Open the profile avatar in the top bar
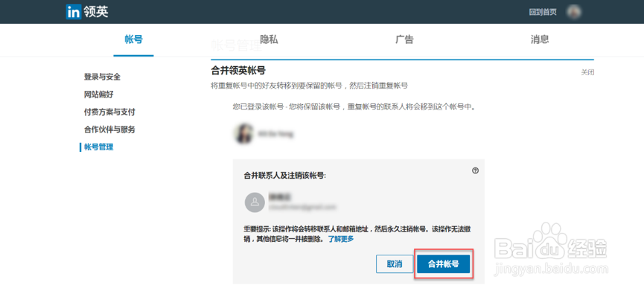 coord(573,12)
